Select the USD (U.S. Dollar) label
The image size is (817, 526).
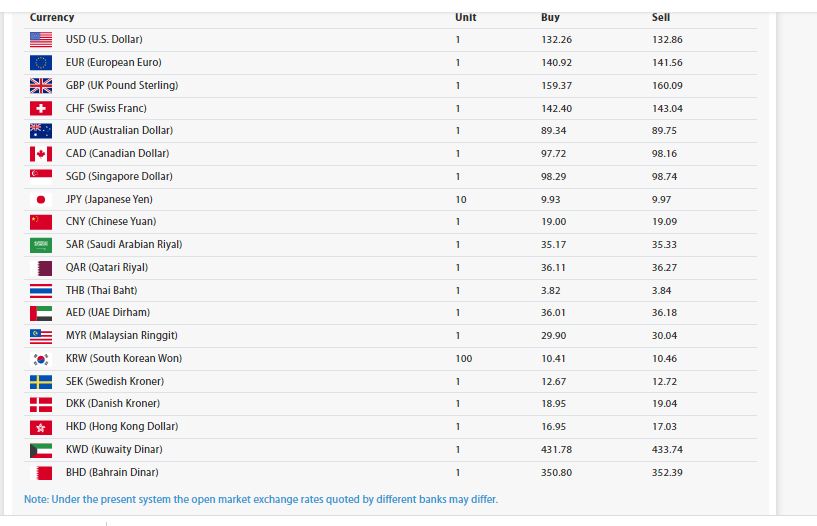[104, 39]
